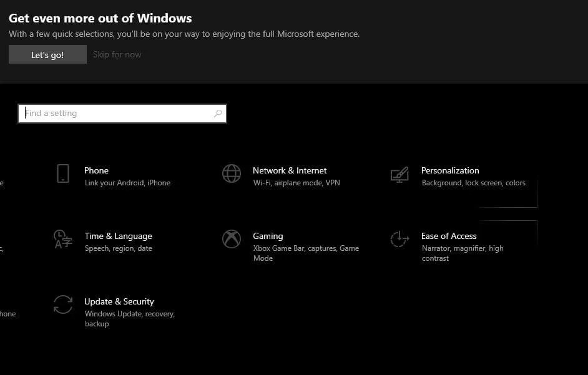Open Gaming settings
This screenshot has width=588, height=375.
click(268, 236)
